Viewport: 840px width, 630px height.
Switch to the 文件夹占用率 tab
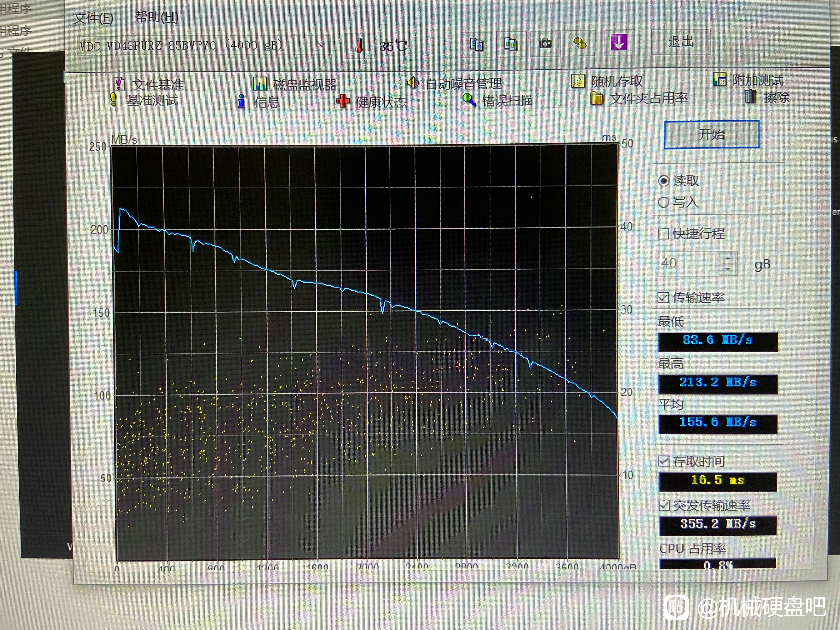pos(639,98)
